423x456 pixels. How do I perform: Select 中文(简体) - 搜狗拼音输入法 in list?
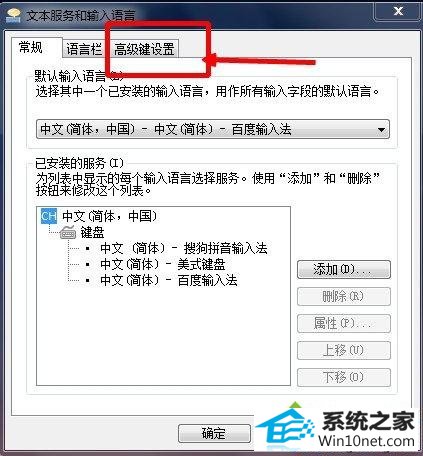(184, 248)
